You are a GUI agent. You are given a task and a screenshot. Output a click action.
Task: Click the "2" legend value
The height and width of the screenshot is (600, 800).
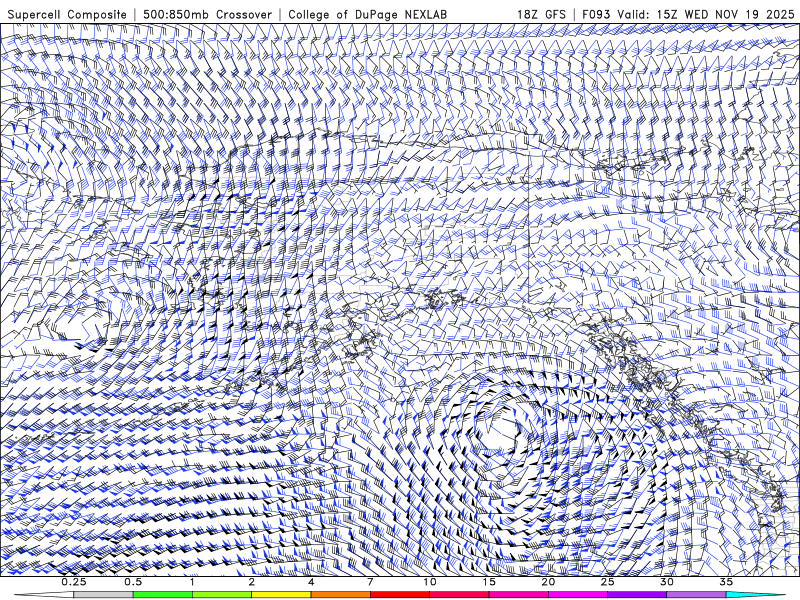pos(252,582)
